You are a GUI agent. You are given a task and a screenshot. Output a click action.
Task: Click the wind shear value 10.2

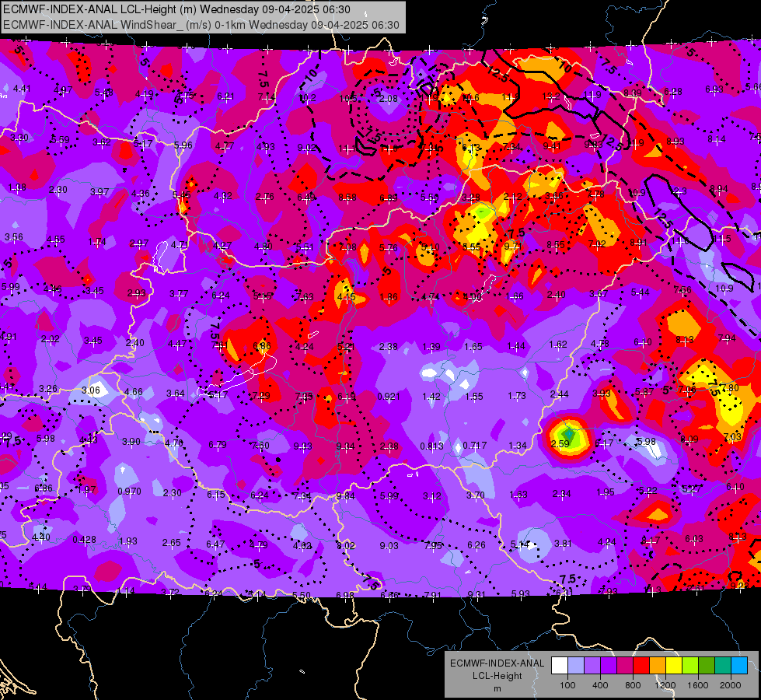pyautogui.click(x=308, y=98)
